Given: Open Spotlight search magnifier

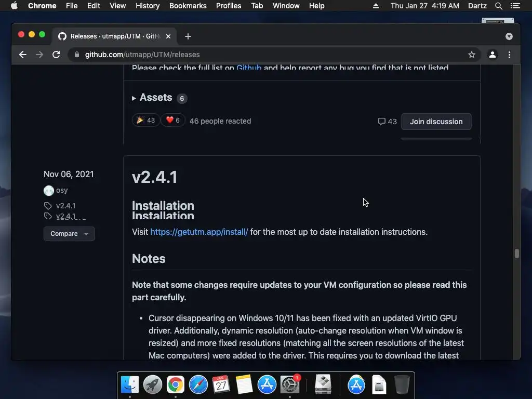Looking at the screenshot, I should [498, 6].
